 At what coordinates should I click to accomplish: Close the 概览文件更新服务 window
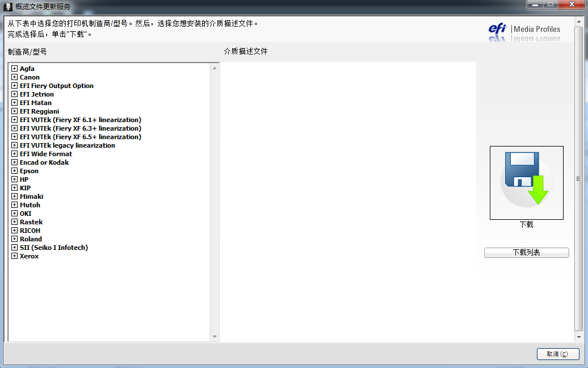(572, 5)
